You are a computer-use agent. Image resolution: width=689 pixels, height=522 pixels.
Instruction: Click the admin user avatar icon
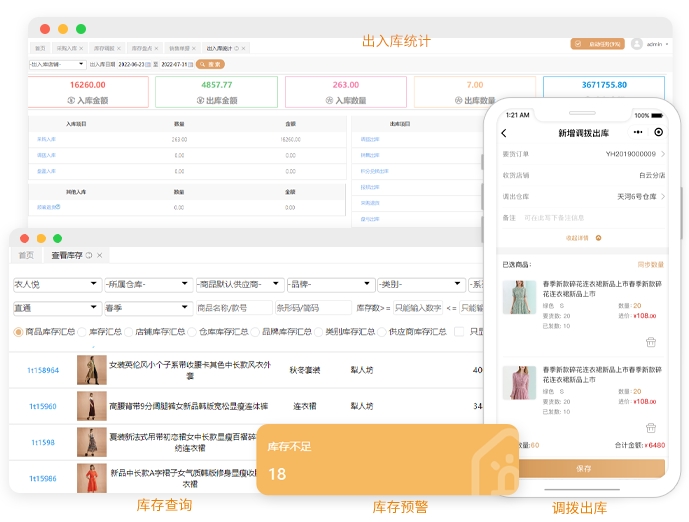(x=637, y=44)
